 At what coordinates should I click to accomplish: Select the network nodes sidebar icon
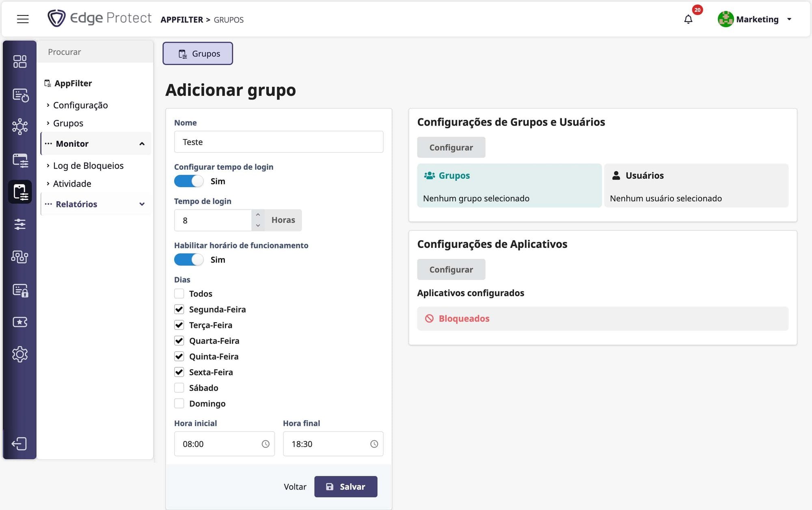[19, 127]
